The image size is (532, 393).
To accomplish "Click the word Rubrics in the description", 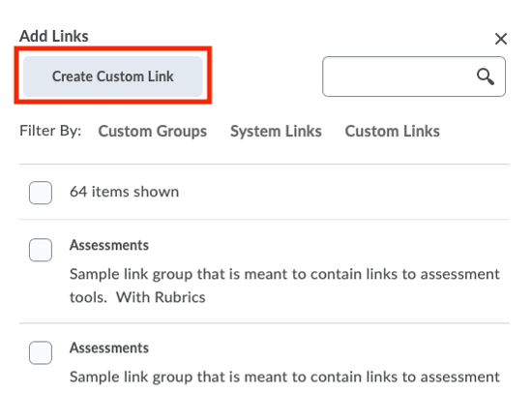I will click(180, 297).
